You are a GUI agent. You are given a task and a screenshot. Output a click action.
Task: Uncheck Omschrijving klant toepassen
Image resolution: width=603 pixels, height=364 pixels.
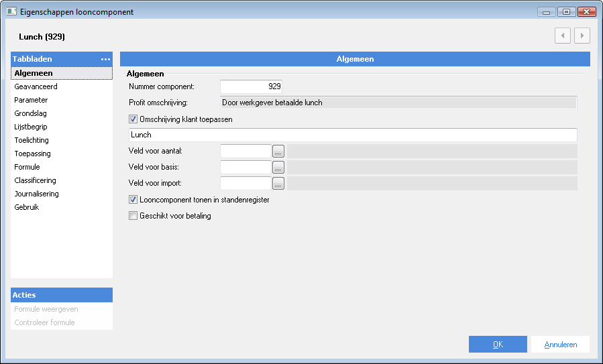click(133, 119)
